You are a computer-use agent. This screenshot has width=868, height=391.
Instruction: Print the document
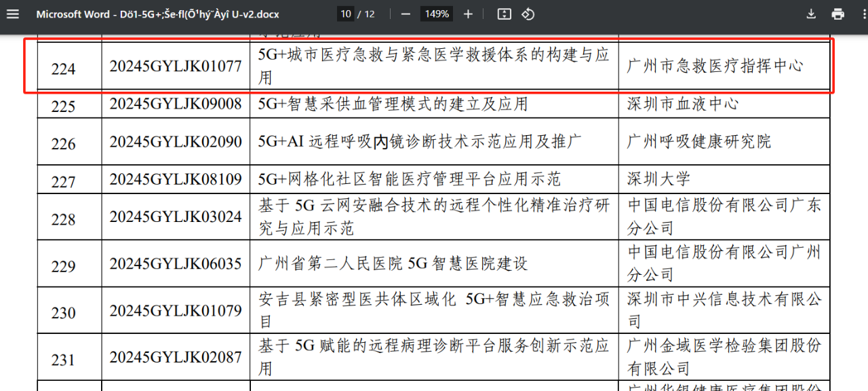(x=838, y=14)
